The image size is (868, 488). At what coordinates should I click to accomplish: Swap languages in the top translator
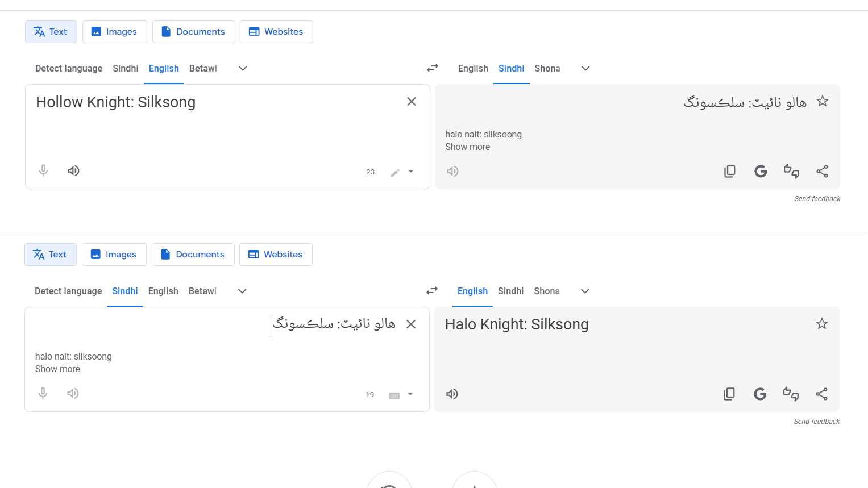click(x=433, y=68)
